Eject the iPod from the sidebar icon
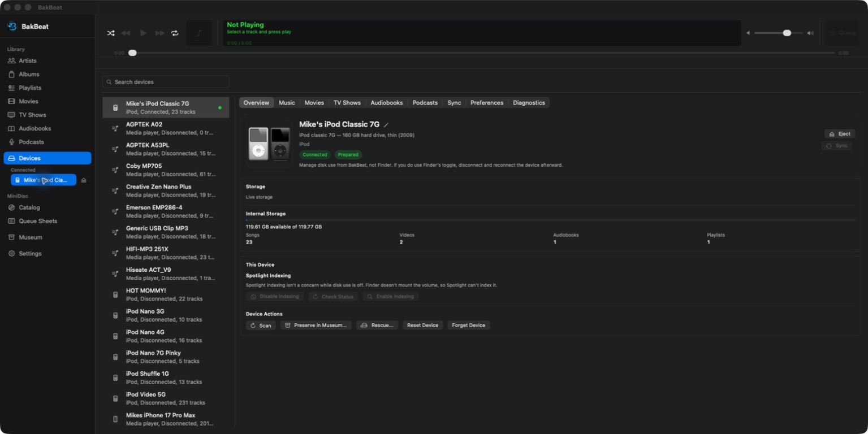Image resolution: width=868 pixels, height=434 pixels. pyautogui.click(x=84, y=180)
